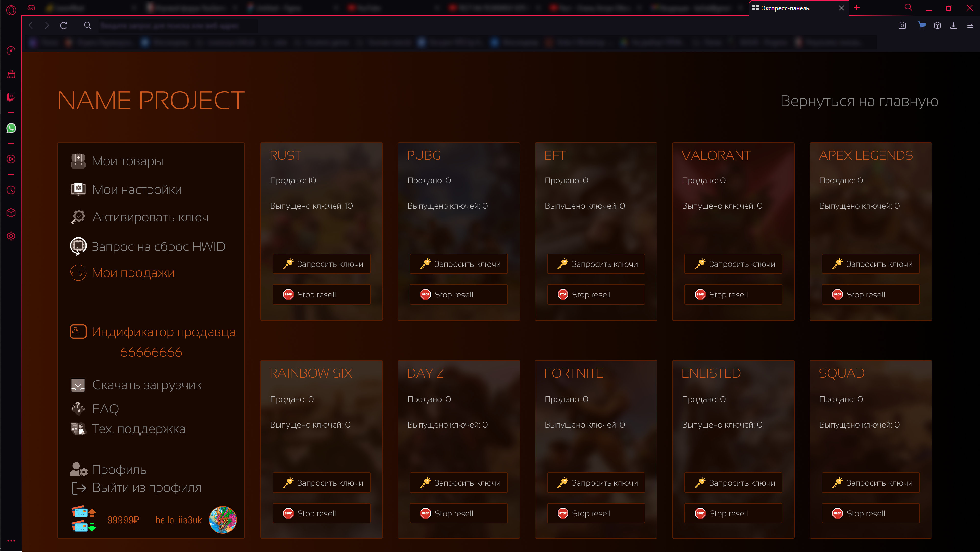This screenshot has width=980, height=552.
Task: Open the Профиль page
Action: (108, 470)
